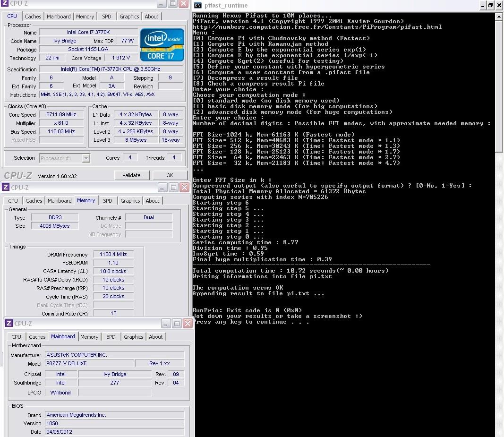Click the tRAS value 28 clocks
The width and height of the screenshot is (504, 437).
click(x=113, y=297)
